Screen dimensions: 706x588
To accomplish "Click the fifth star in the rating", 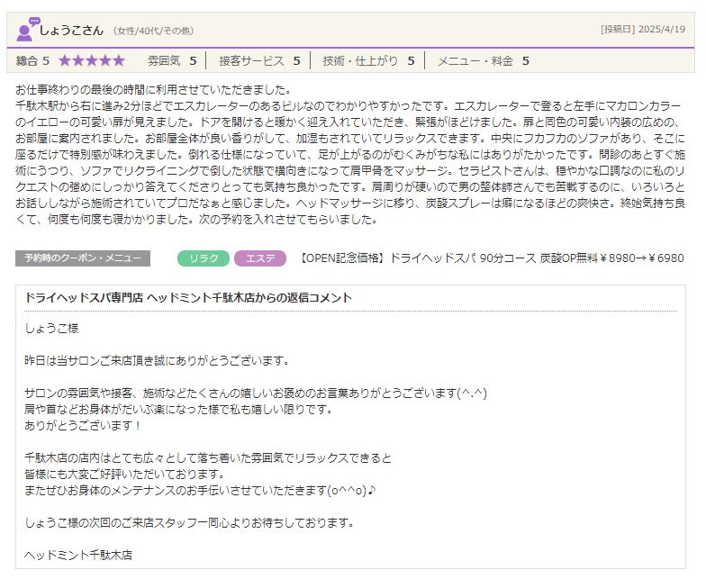I will click(119, 61).
